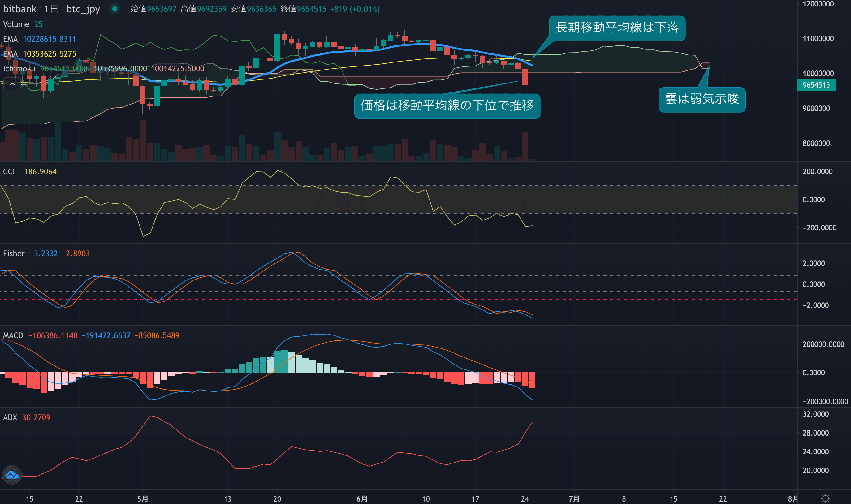The image size is (851, 504).
Task: Select the CCI indicator legend
Action: 9,172
